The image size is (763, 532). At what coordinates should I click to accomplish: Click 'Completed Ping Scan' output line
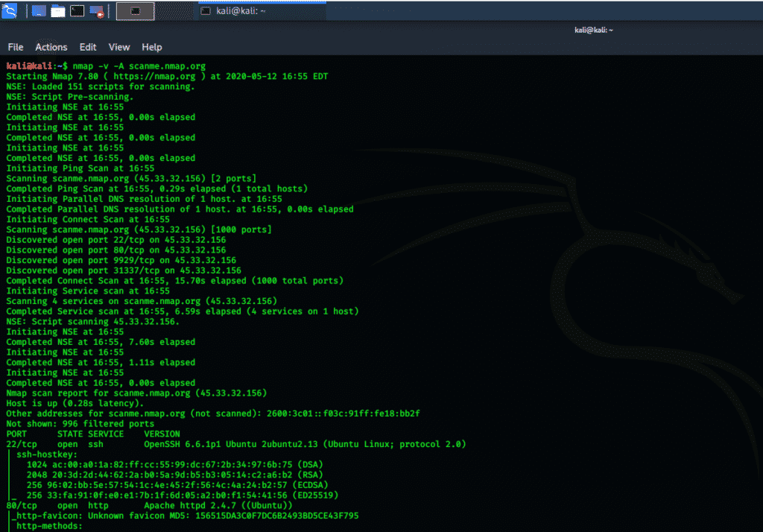click(x=156, y=189)
